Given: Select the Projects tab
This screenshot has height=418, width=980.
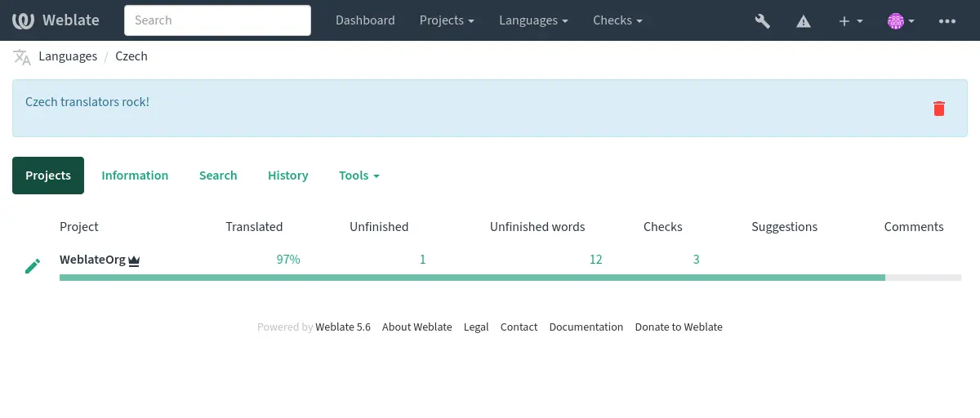Looking at the screenshot, I should click(x=48, y=176).
